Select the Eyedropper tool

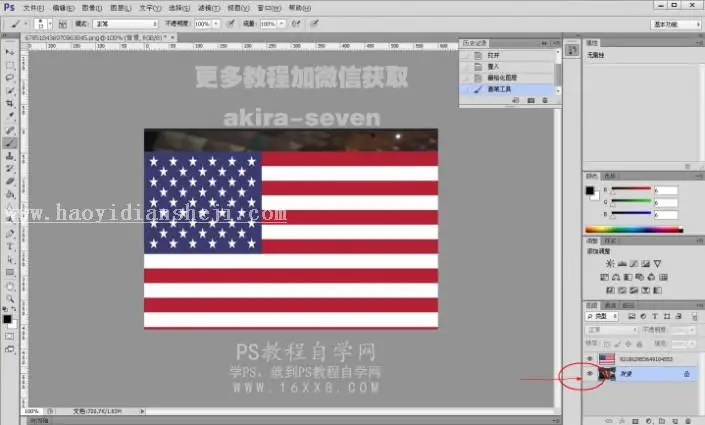tap(9, 116)
